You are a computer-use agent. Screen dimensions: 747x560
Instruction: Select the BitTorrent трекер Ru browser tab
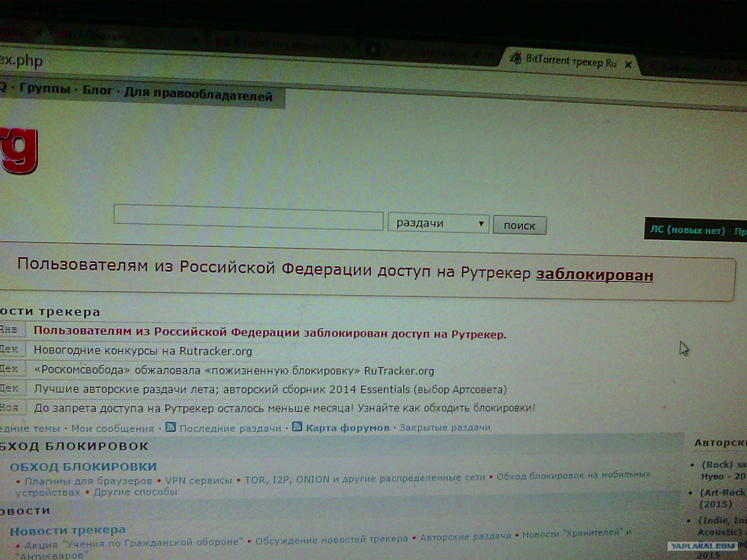click(571, 61)
